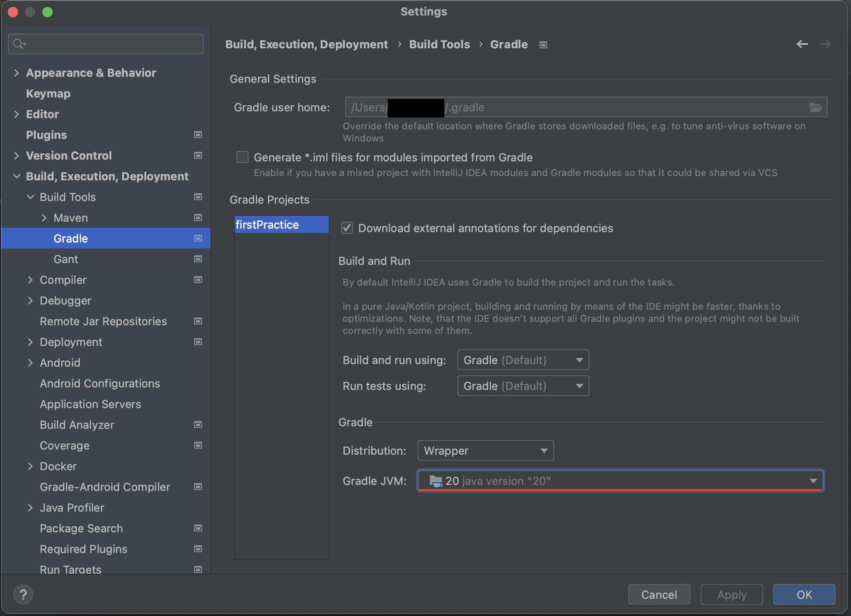Click the project settings icon beside Maven
The width and height of the screenshot is (851, 616).
(x=198, y=218)
